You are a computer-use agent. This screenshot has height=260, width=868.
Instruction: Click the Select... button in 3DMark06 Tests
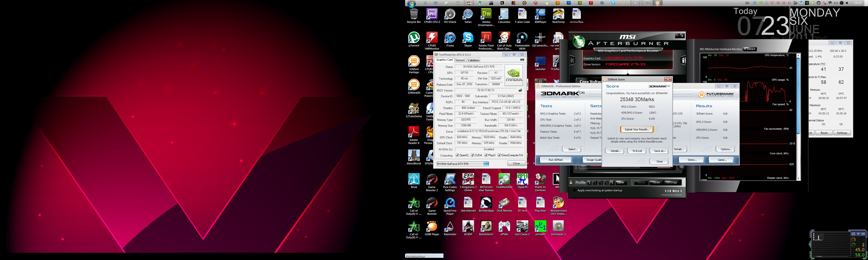point(572,149)
